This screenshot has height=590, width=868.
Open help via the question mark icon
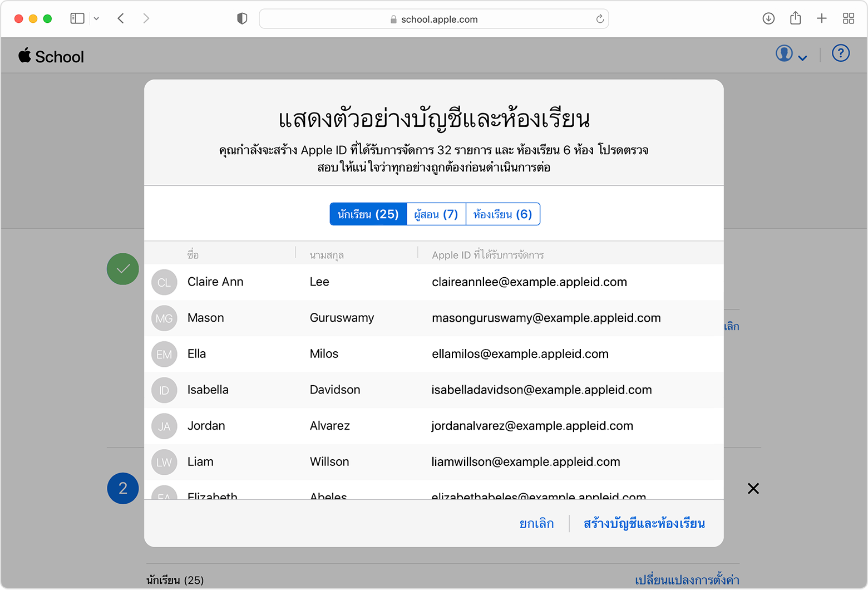(840, 53)
